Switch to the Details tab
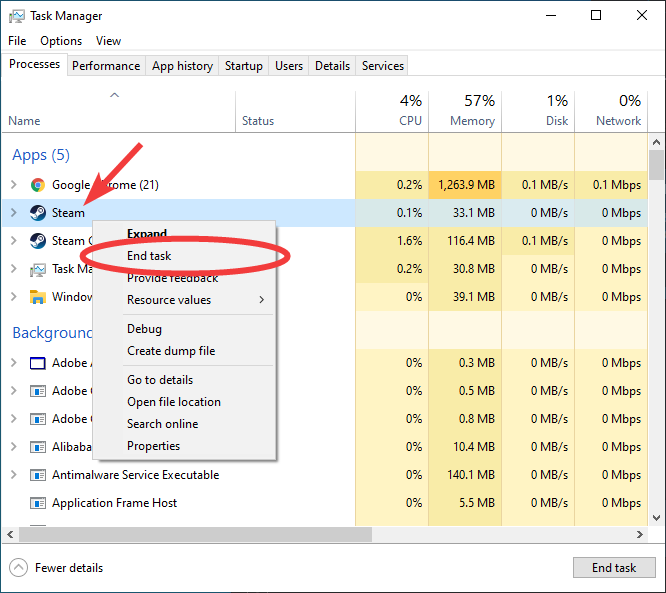666x593 pixels. (x=332, y=66)
